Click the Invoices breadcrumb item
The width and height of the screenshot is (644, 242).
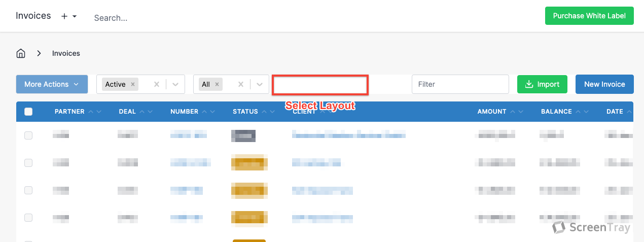pyautogui.click(x=66, y=53)
